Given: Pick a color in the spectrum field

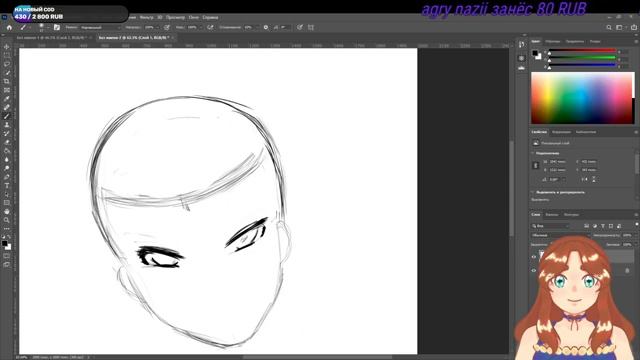Looking at the screenshot, I should coord(581,98).
